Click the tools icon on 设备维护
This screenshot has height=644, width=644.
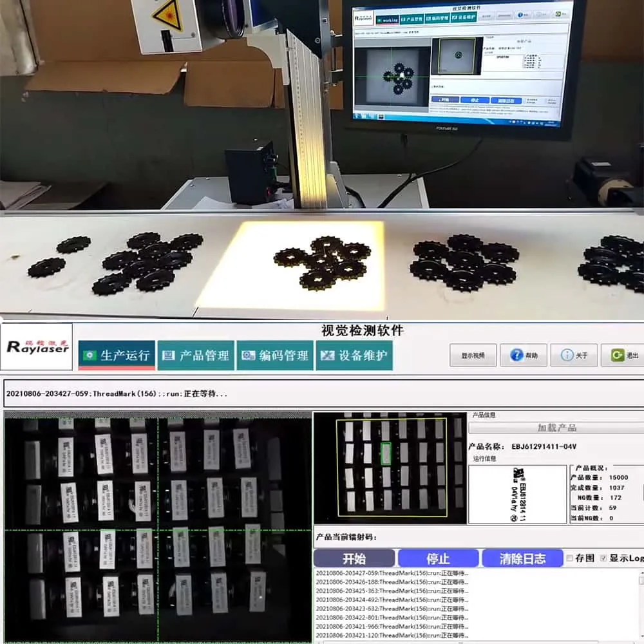[x=327, y=355]
